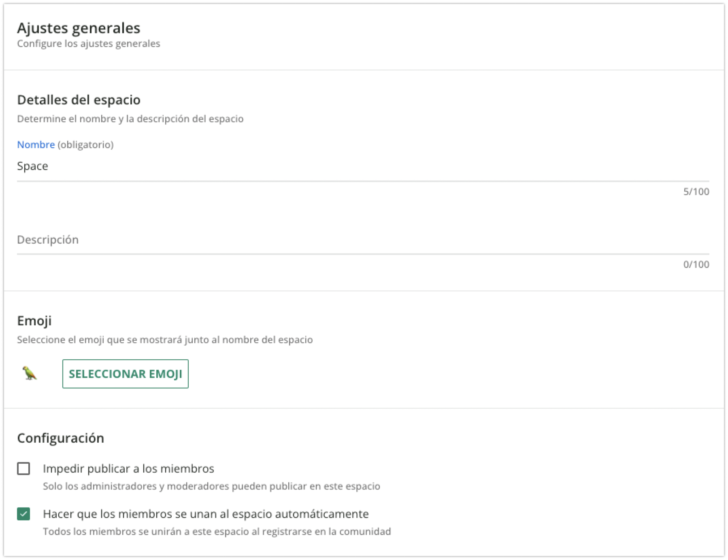Enable the Impedir publicar a los miembros checkbox
Screen dimensions: 728x560
[23, 469]
